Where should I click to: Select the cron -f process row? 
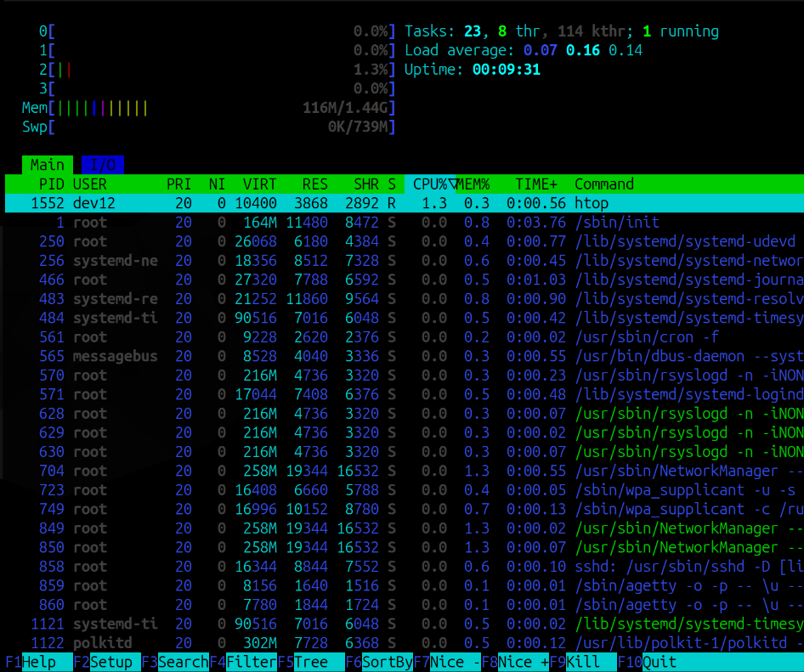(405, 337)
